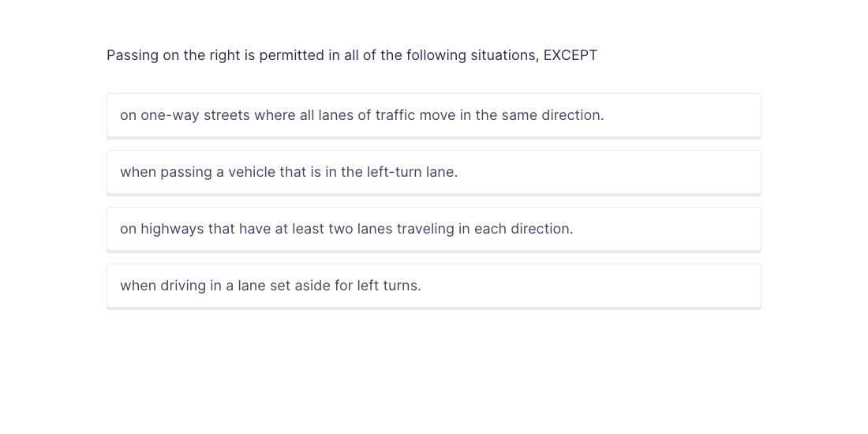868x434 pixels.
Task: Choose answer starting with 'when driving in a lane'
Action: click(271, 286)
